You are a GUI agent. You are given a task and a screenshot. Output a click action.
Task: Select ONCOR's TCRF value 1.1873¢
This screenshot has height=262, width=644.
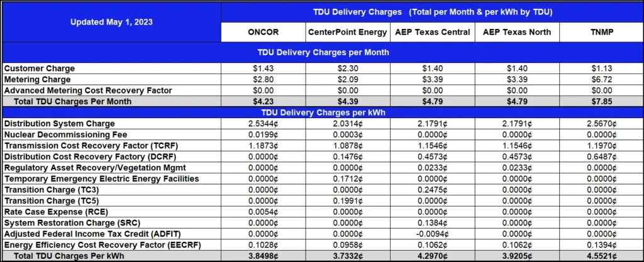[x=264, y=146]
